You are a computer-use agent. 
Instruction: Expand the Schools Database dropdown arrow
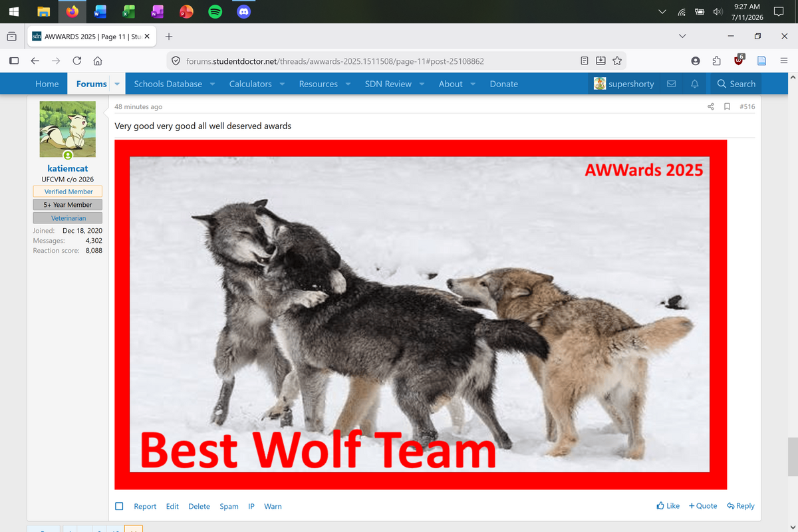point(213,84)
